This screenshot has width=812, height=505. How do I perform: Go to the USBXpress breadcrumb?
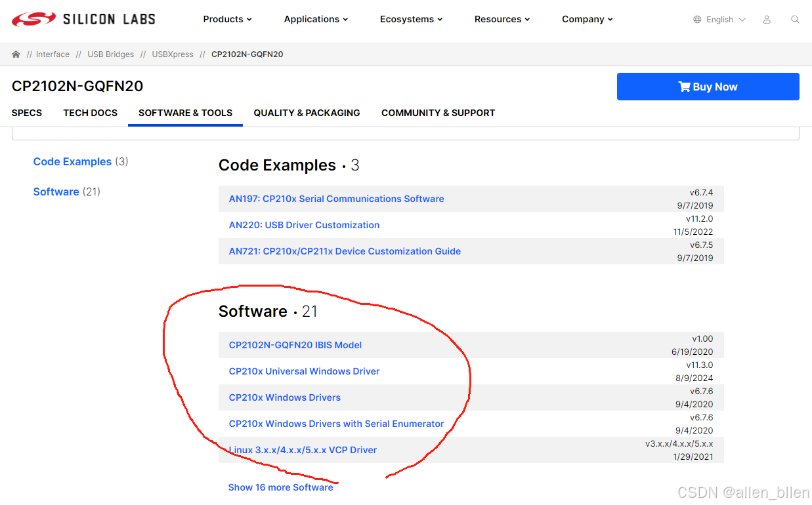click(x=173, y=54)
